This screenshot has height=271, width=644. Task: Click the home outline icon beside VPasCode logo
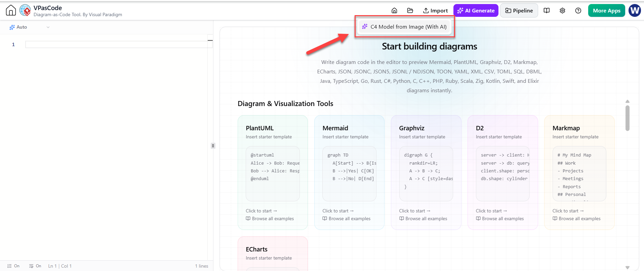click(x=11, y=10)
